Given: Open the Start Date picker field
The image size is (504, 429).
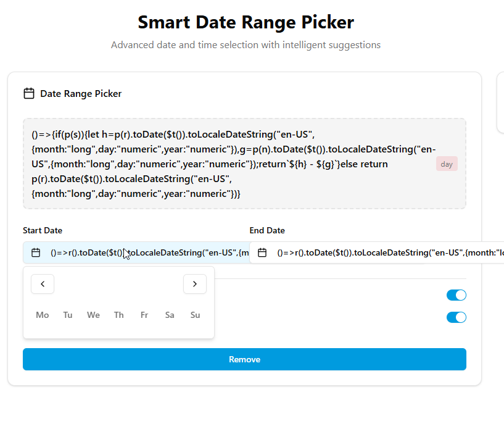Looking at the screenshot, I should (142, 252).
